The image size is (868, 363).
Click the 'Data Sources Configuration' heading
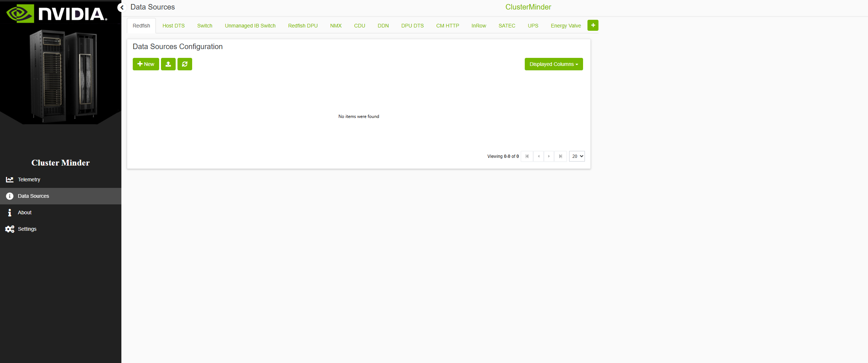pyautogui.click(x=177, y=47)
